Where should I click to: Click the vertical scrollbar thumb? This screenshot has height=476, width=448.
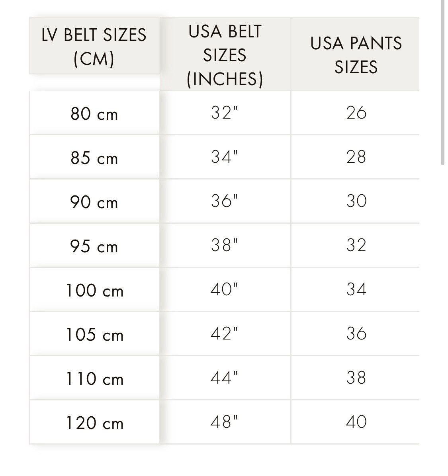(443, 82)
